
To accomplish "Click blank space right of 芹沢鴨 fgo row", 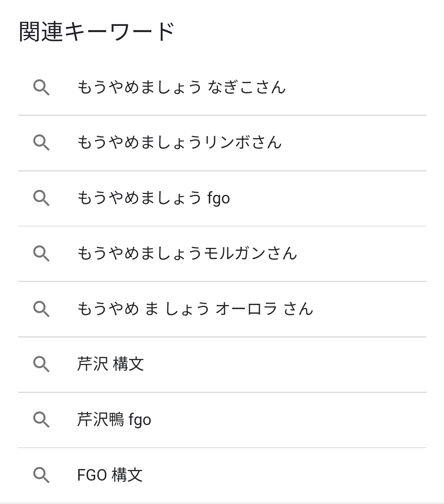I will coord(288,420).
